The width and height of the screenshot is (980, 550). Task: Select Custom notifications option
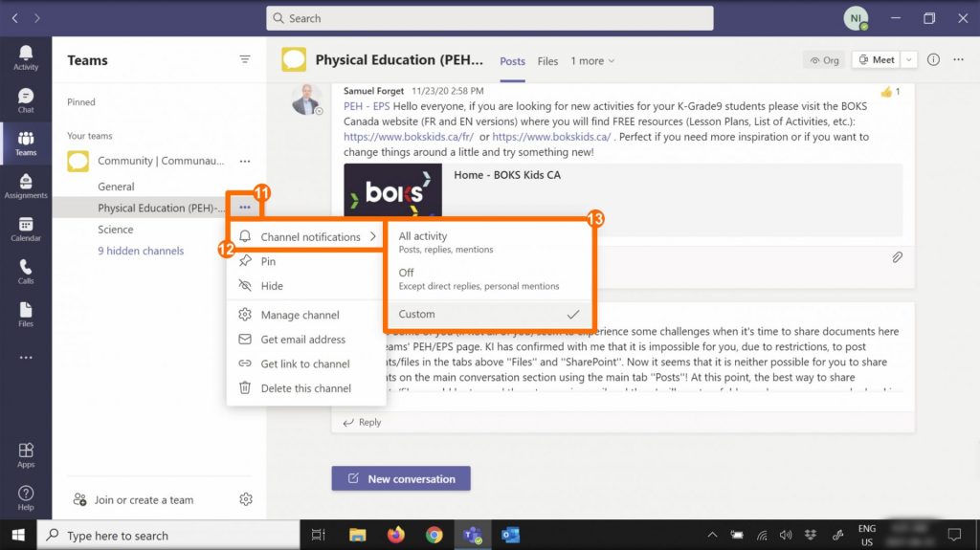[x=490, y=315]
